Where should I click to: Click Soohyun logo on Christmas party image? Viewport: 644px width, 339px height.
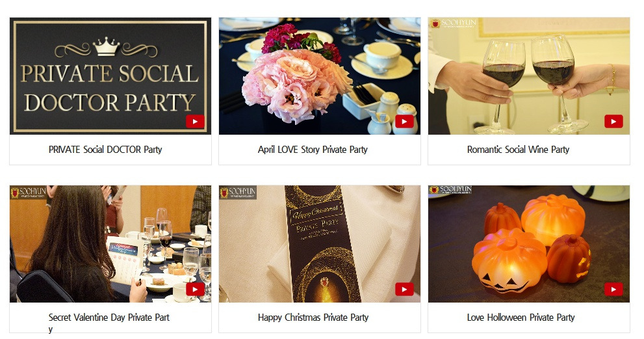point(238,192)
